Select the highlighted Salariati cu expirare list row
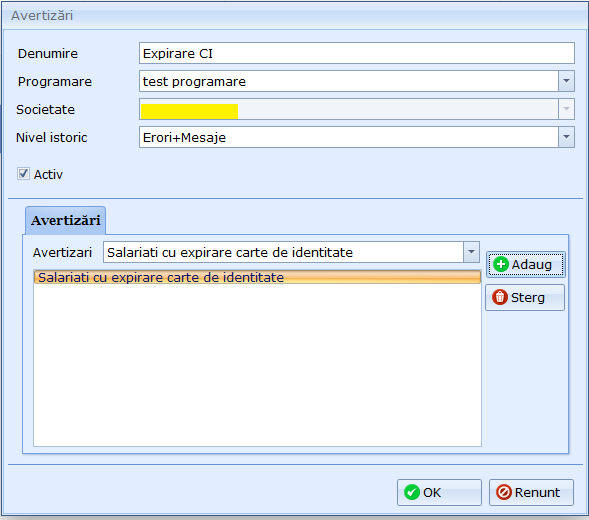The image size is (589, 520). 257,277
